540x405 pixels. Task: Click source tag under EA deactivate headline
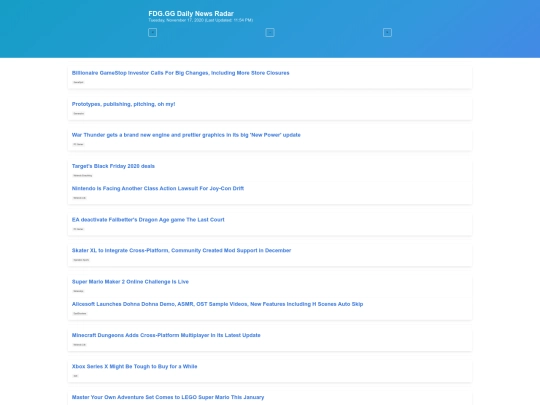tap(78, 229)
